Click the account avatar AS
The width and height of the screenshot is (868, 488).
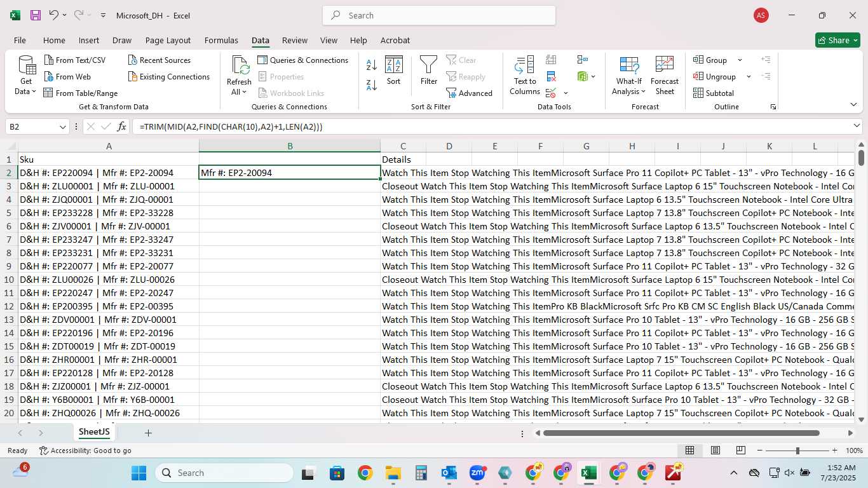(761, 15)
